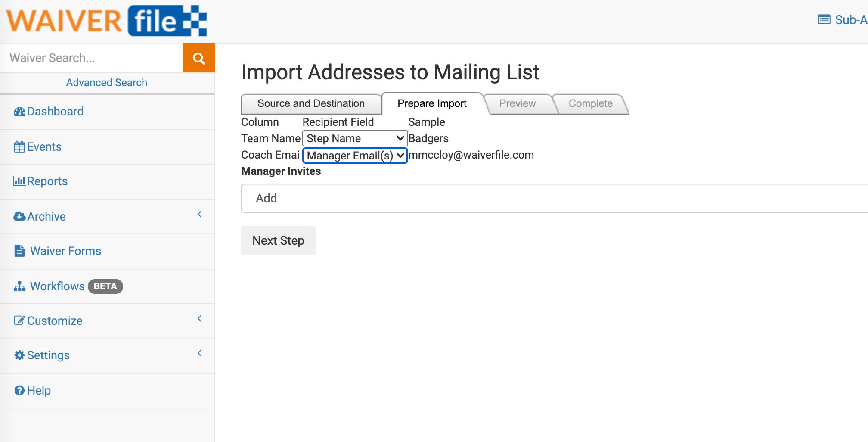Select the Waiver Forms document icon
The image size is (868, 442).
coord(19,251)
